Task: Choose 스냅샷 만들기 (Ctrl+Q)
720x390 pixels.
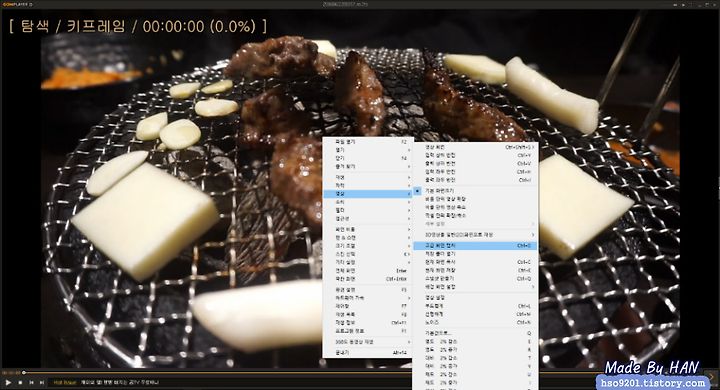Action: [475, 278]
